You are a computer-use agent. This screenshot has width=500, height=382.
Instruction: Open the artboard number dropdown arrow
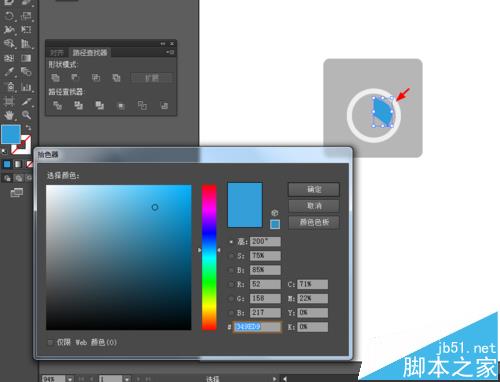point(126,379)
